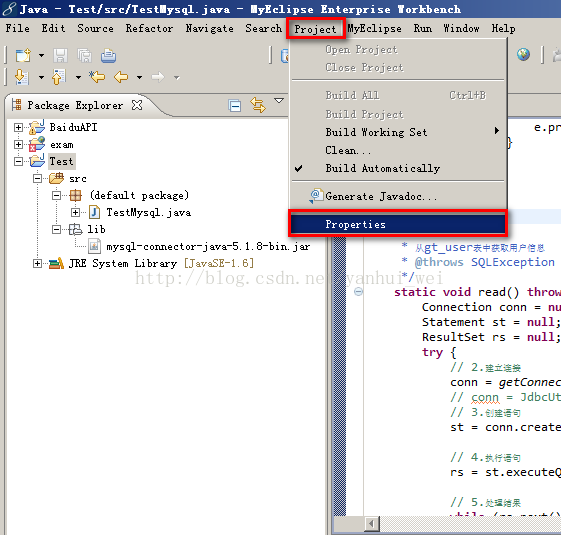Toggle Build Automatically checkmark option
Viewport: 561px width, 535px height.
click(x=383, y=168)
